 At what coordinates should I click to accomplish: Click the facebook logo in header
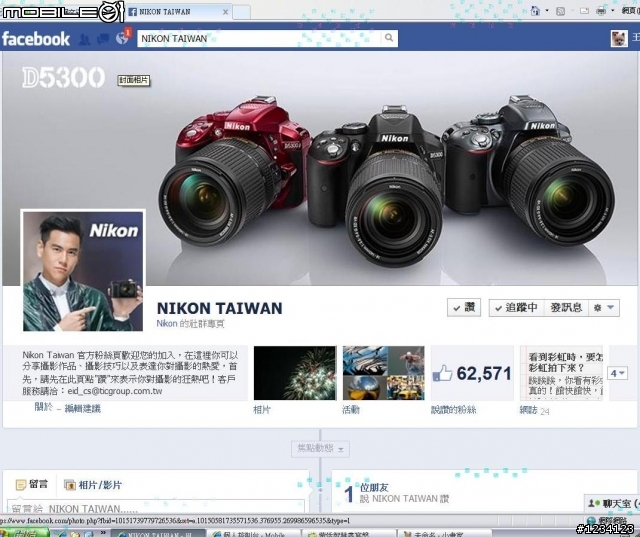pyautogui.click(x=36, y=39)
